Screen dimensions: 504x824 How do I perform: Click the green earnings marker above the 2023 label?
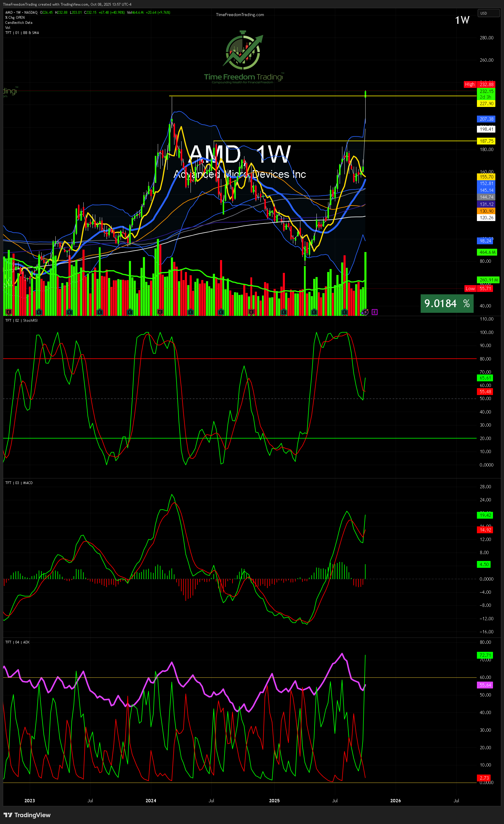tap(39, 312)
